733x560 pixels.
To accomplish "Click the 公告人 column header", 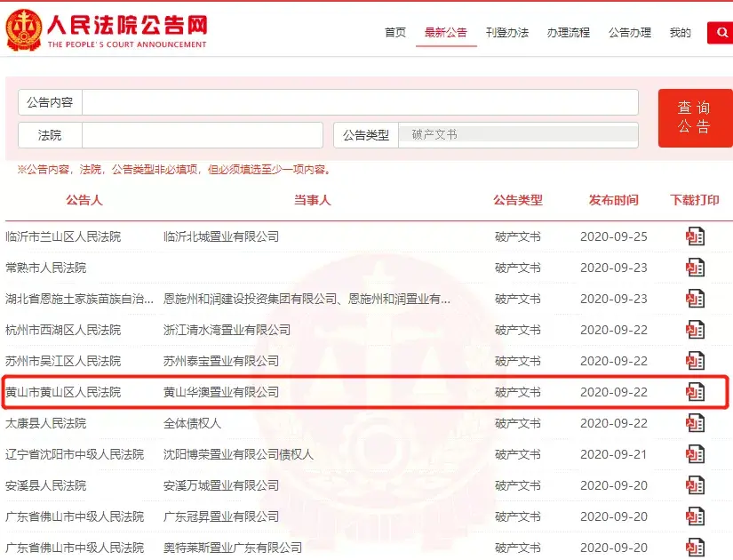I will (84, 200).
